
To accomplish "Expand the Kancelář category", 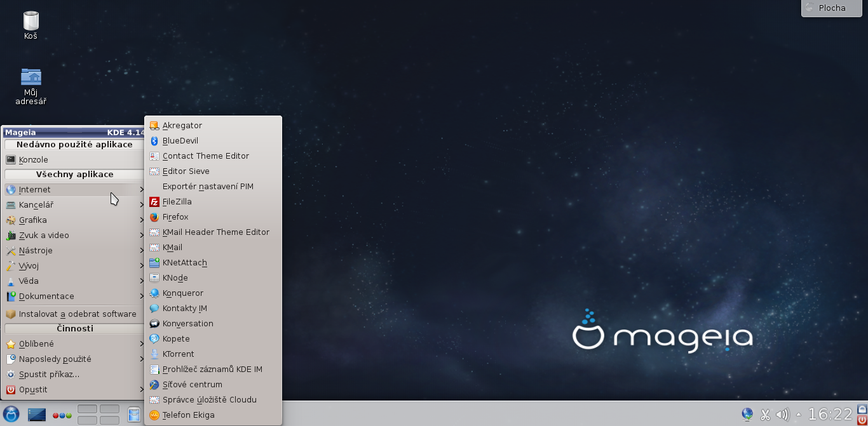I will 74,205.
